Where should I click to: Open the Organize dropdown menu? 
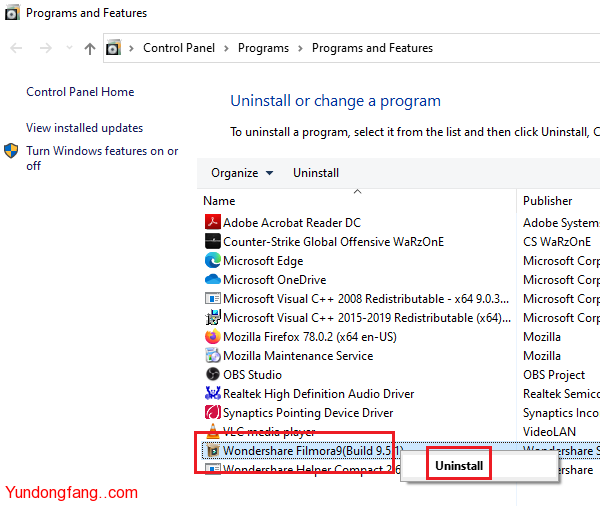(242, 173)
